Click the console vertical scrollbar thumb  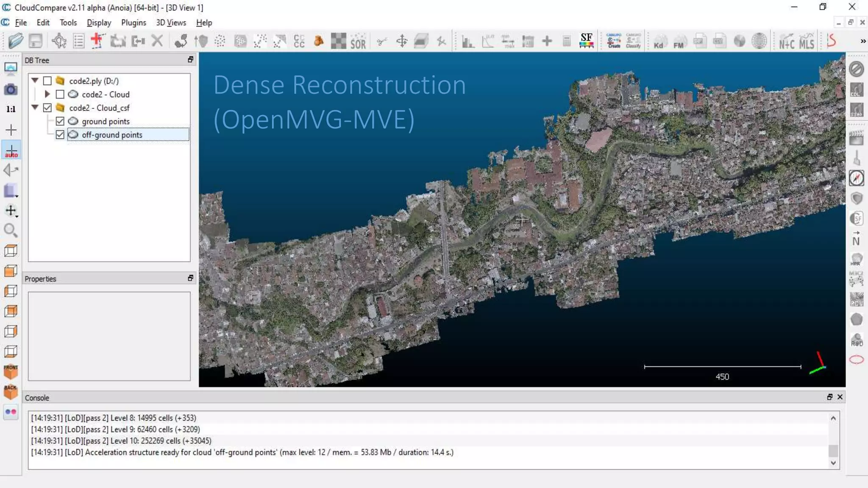tap(833, 451)
